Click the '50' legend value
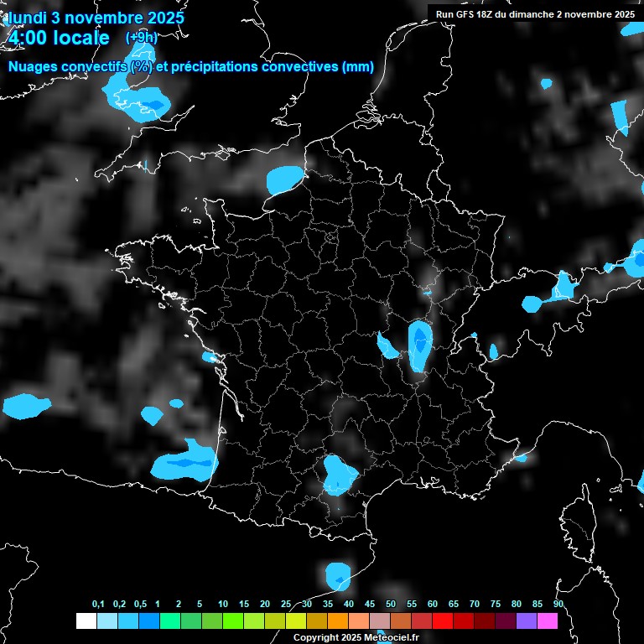The image size is (644, 644). click(391, 604)
